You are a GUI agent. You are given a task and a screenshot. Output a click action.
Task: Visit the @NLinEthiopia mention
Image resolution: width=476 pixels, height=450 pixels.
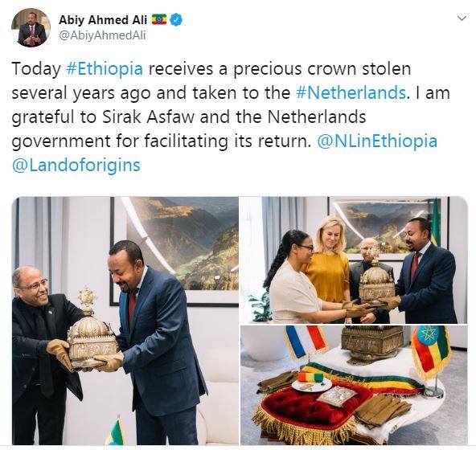[377, 141]
